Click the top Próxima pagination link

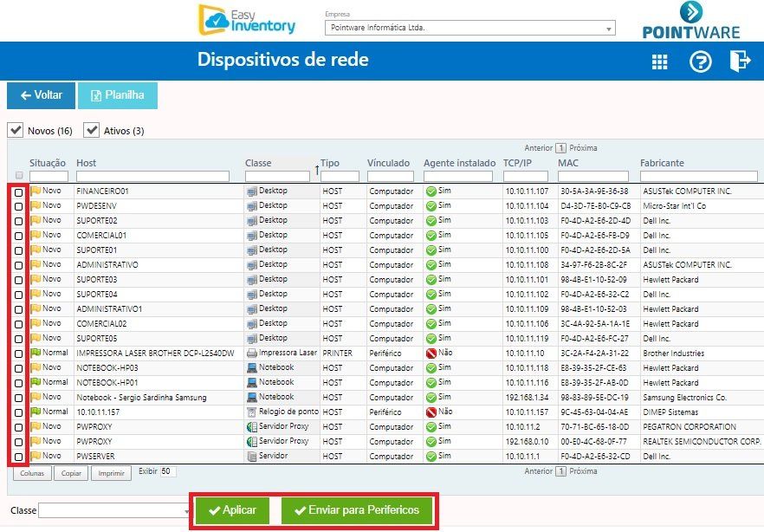[x=583, y=147]
